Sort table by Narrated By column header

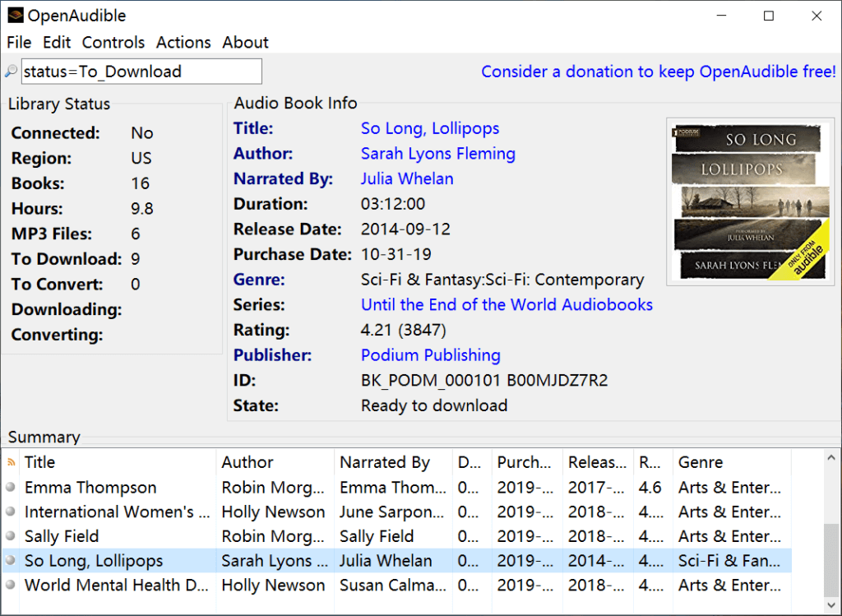point(394,462)
